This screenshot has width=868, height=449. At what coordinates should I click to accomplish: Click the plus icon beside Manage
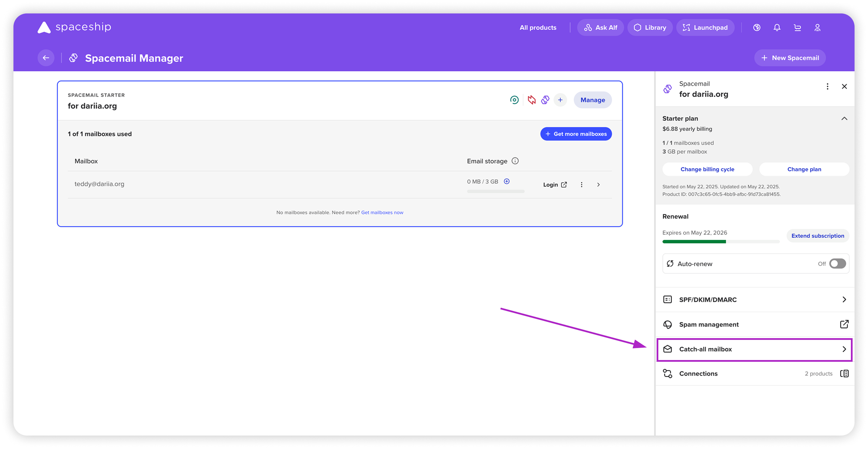[560, 100]
